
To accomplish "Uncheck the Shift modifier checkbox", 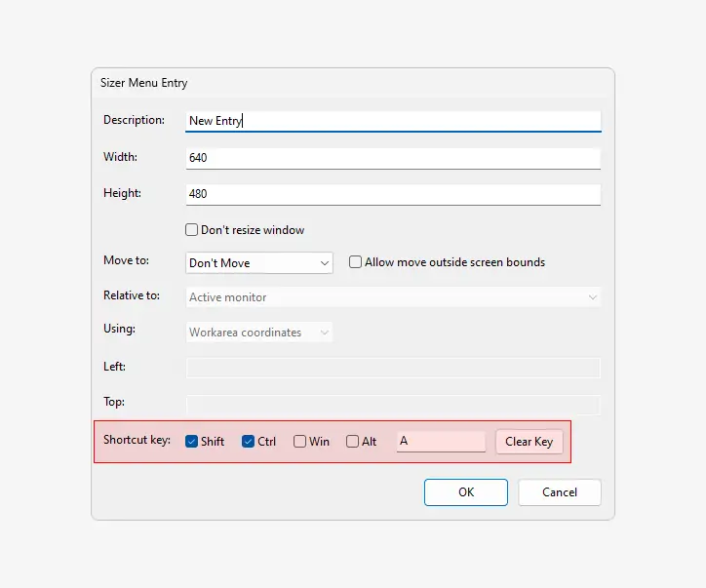I will coord(192,442).
